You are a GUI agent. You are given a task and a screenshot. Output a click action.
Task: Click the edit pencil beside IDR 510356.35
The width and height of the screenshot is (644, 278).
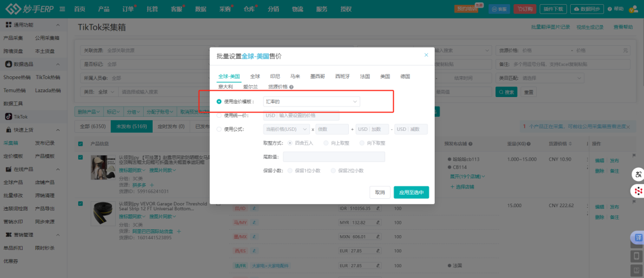coord(378,208)
